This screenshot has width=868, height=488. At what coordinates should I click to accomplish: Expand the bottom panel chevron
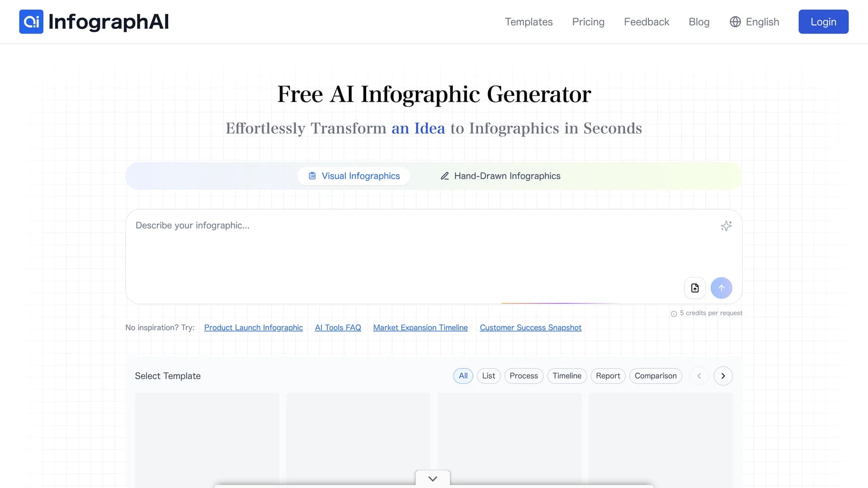point(433,479)
